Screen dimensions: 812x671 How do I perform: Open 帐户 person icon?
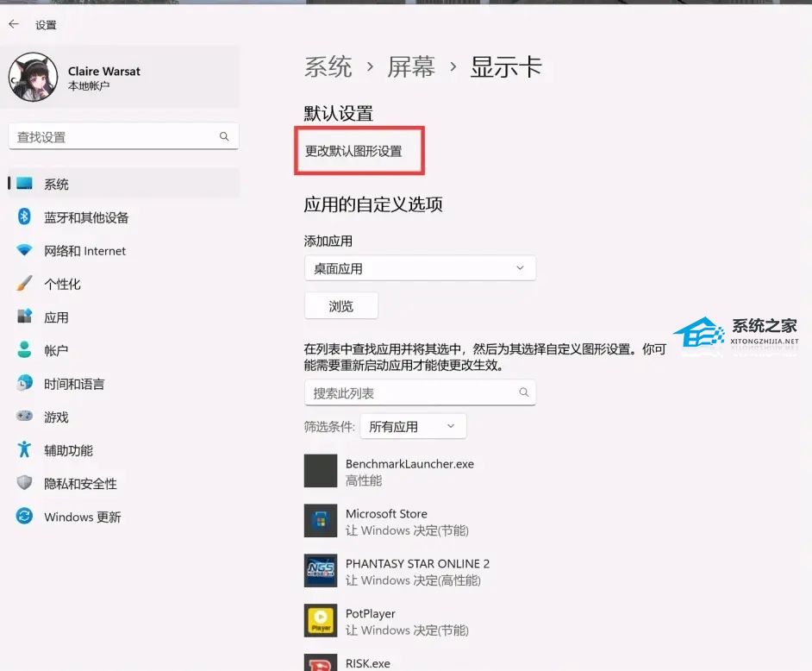(25, 350)
